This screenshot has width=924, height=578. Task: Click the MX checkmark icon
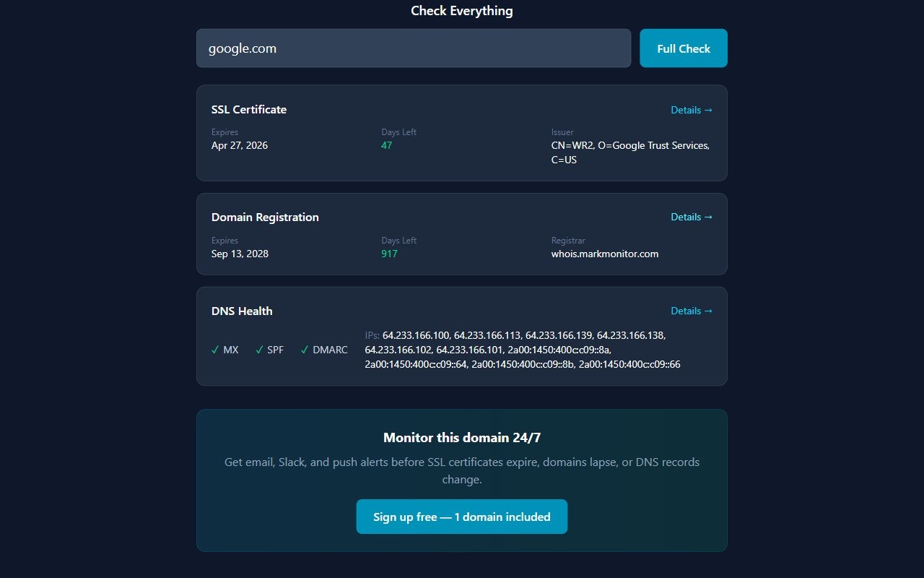[215, 350]
